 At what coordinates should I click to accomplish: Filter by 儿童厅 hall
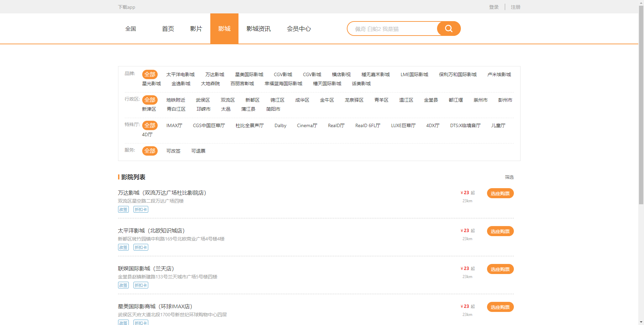pos(498,125)
